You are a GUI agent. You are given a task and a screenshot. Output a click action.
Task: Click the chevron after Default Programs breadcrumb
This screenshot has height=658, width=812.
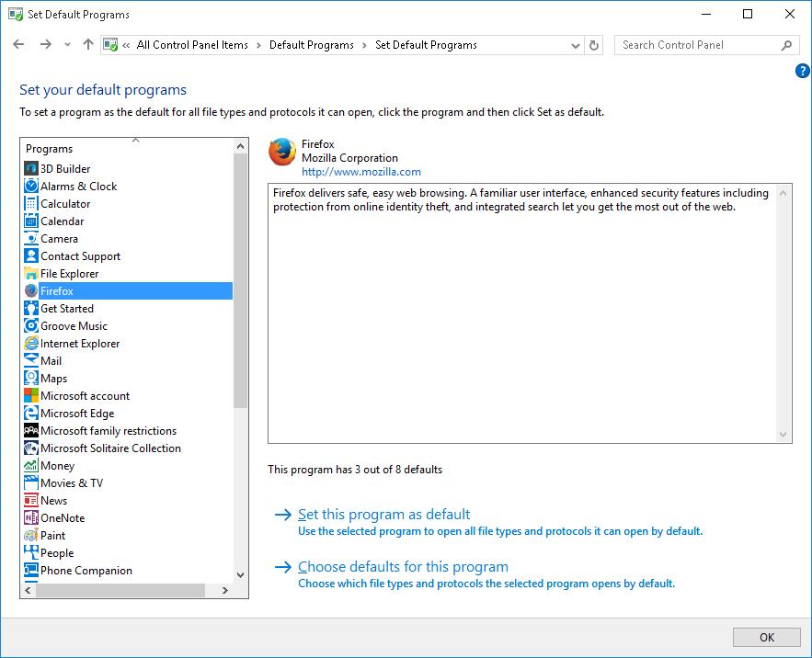tap(364, 46)
